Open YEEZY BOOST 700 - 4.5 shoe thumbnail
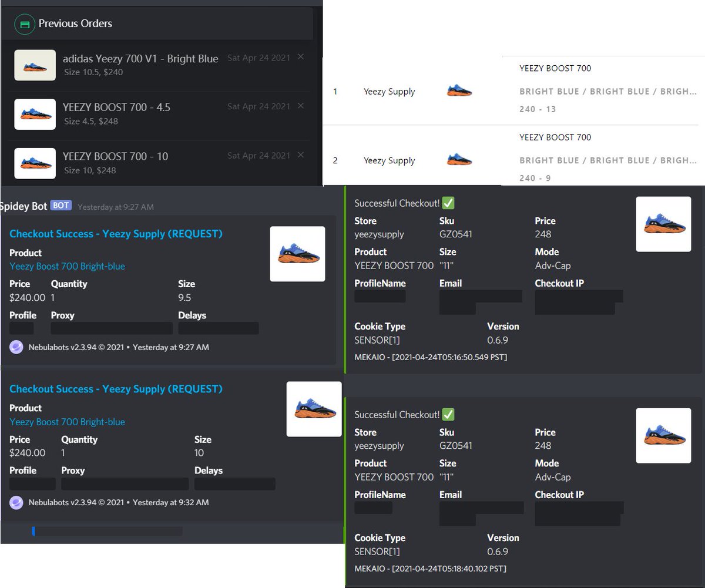The width and height of the screenshot is (705, 588). coord(35,114)
